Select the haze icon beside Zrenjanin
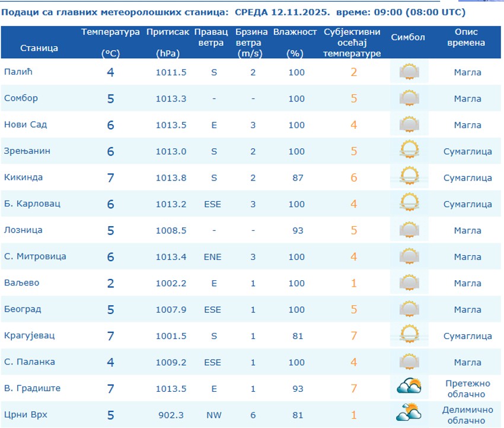The height and width of the screenshot is (428, 504). pos(407,151)
